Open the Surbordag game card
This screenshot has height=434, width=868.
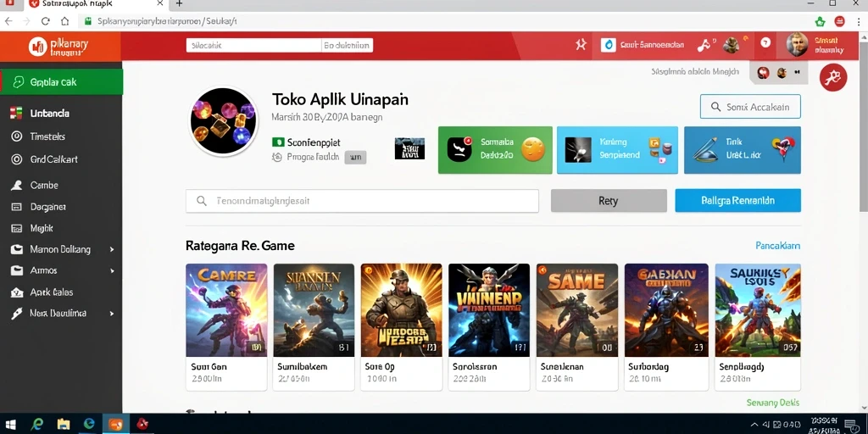pyautogui.click(x=666, y=327)
